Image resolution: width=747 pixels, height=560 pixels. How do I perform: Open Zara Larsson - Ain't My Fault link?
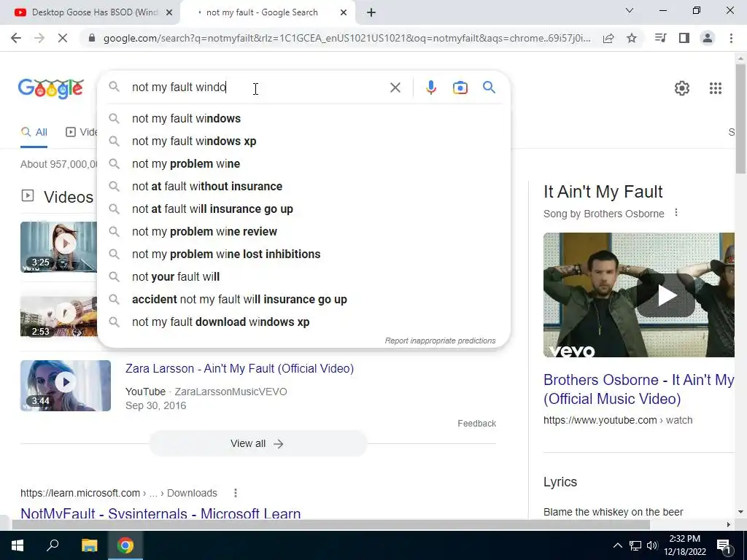coord(239,368)
